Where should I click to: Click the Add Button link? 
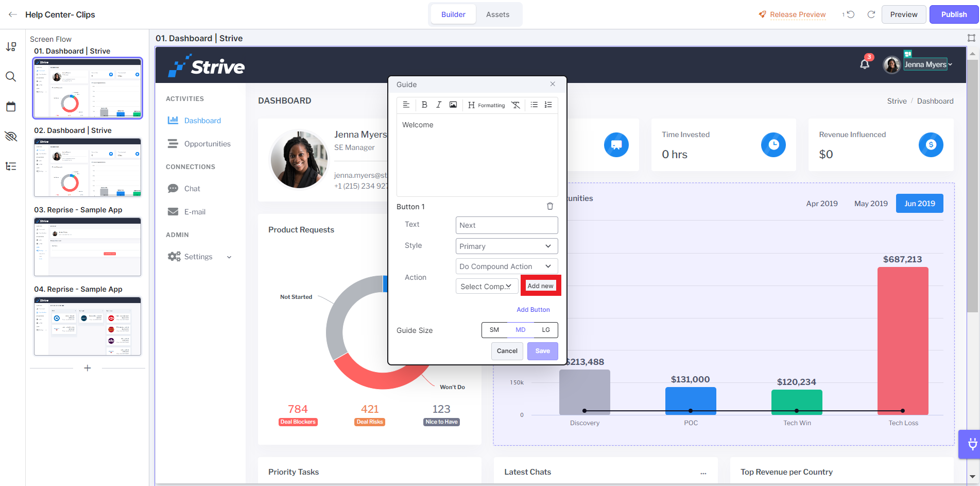(533, 310)
